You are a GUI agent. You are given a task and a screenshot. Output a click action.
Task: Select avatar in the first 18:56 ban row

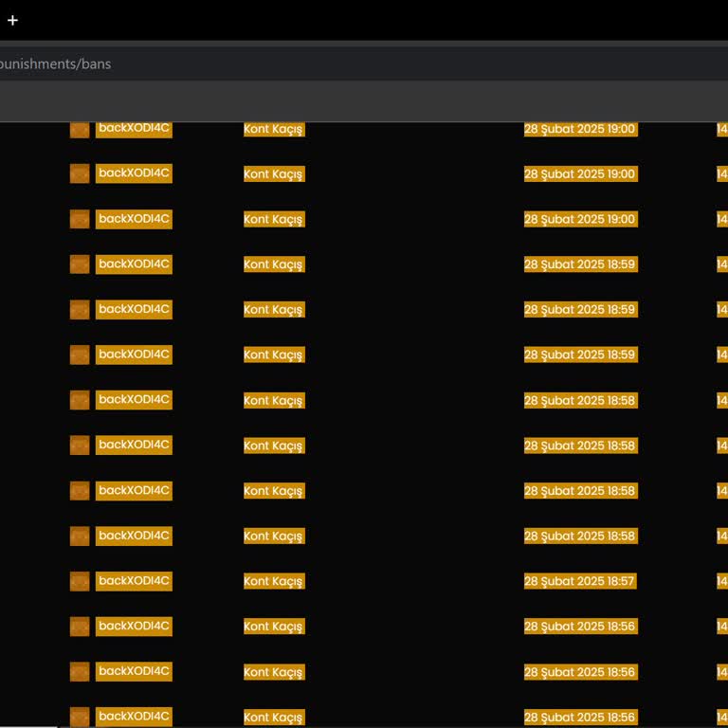tap(80, 627)
